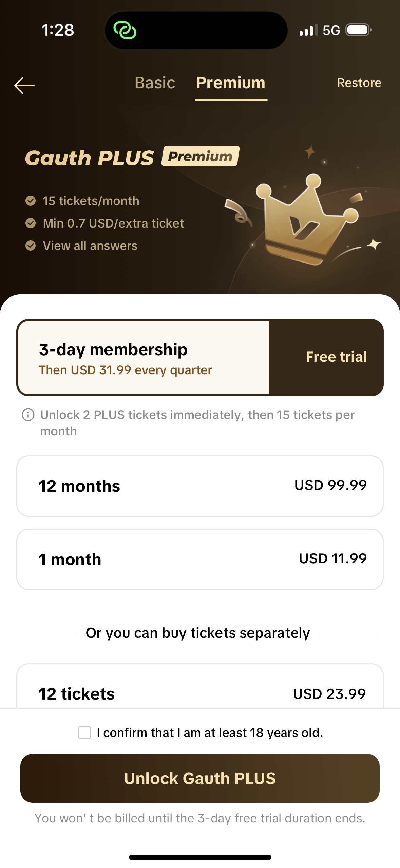Tap the home indicator bar
The width and height of the screenshot is (400, 868).
(x=200, y=857)
